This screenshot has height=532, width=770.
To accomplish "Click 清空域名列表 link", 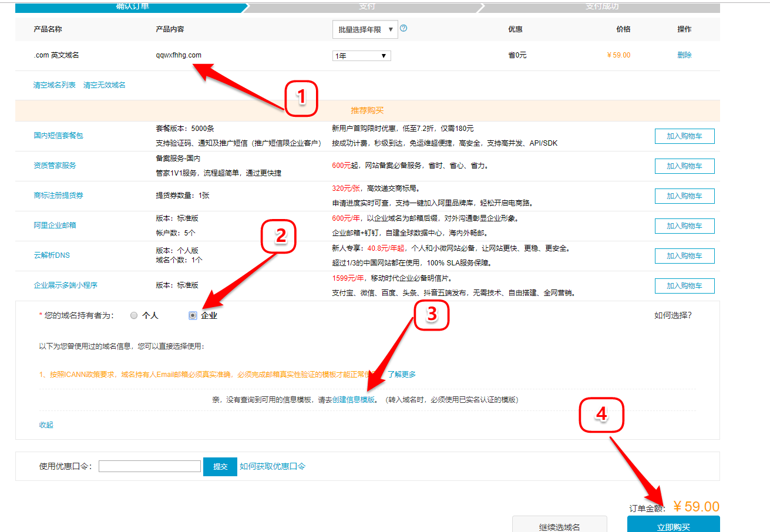I will tap(55, 85).
